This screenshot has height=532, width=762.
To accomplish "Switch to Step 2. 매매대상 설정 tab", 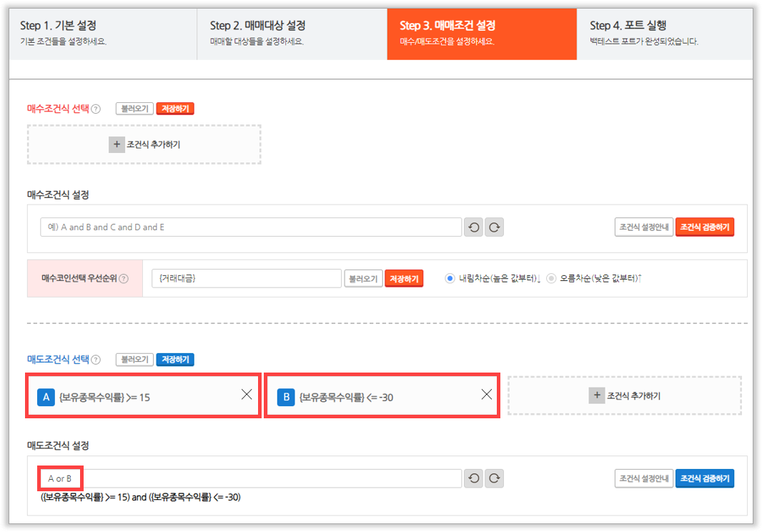I will [292, 34].
